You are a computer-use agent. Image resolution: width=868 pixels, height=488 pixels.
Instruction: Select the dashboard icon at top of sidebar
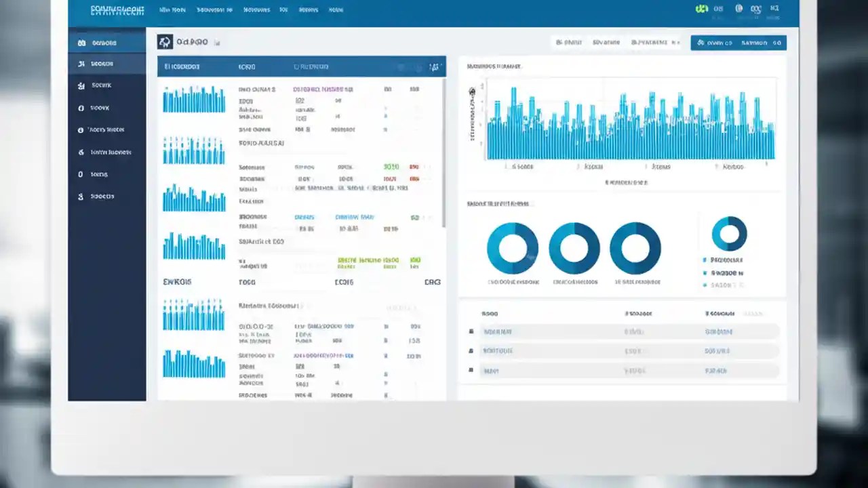(82, 42)
